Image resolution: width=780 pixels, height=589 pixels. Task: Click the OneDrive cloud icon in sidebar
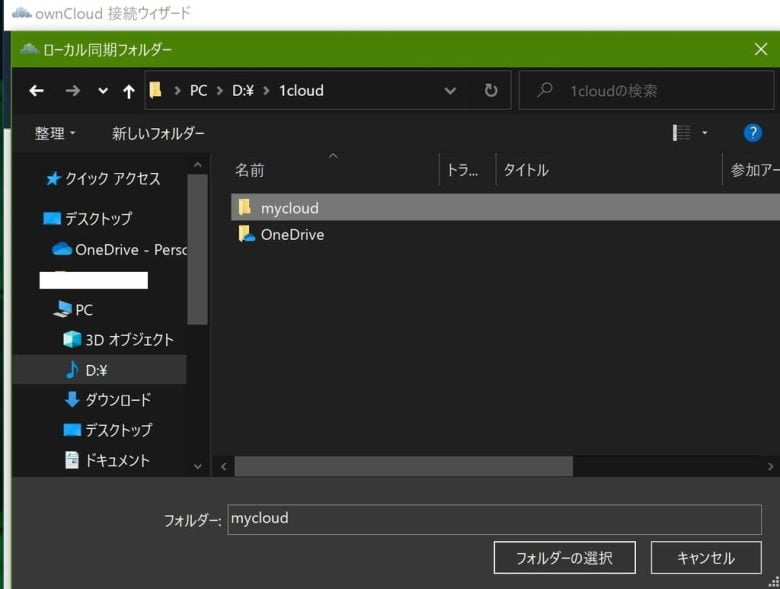click(62, 249)
